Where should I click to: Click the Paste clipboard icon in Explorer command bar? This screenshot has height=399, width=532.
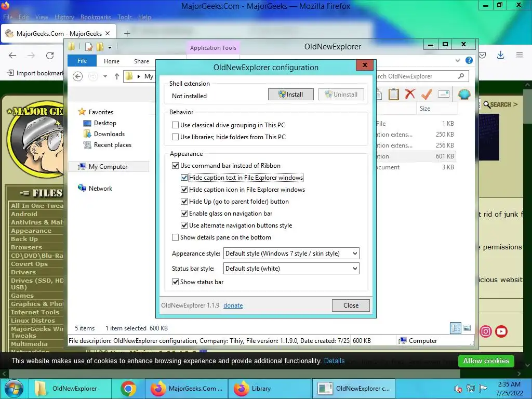point(393,94)
